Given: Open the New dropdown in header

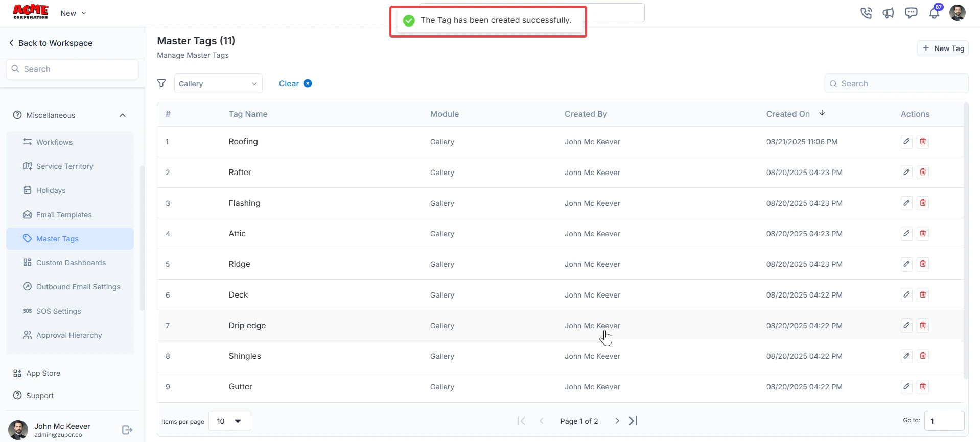Looking at the screenshot, I should click(x=73, y=13).
